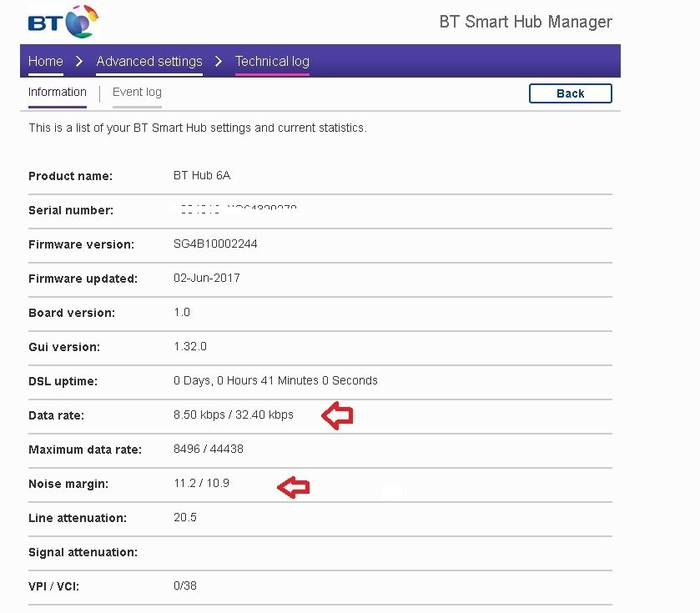Select maximum data rate 8496 / 44438

tap(209, 449)
